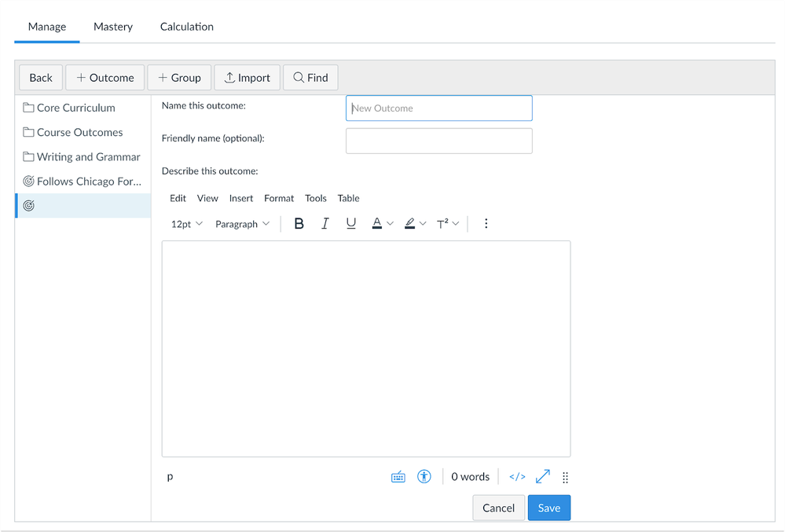Viewport: 785px width, 532px height.
Task: Select the unnamed new outcome row
Action: [83, 206]
